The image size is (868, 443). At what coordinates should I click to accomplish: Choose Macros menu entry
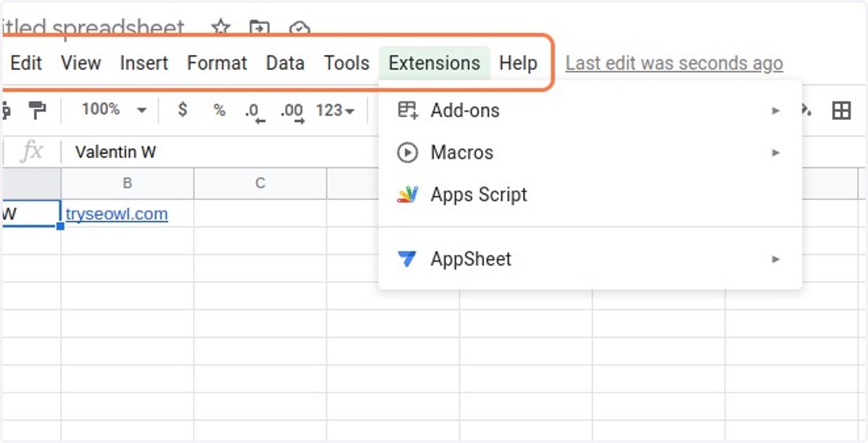(590, 152)
